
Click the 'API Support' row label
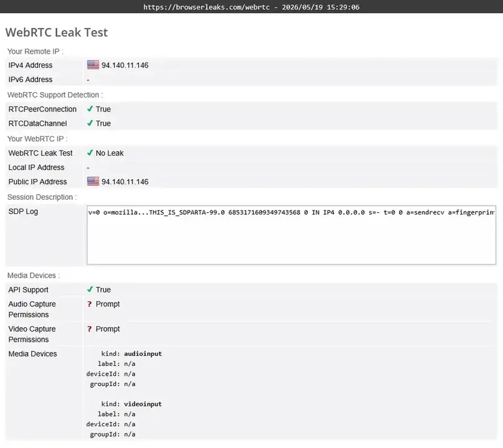(28, 290)
